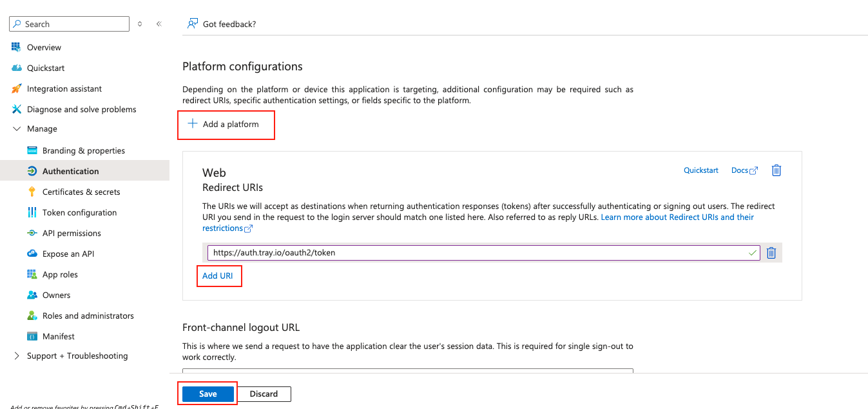
Task: Delete the Web platform using trash icon
Action: point(776,170)
